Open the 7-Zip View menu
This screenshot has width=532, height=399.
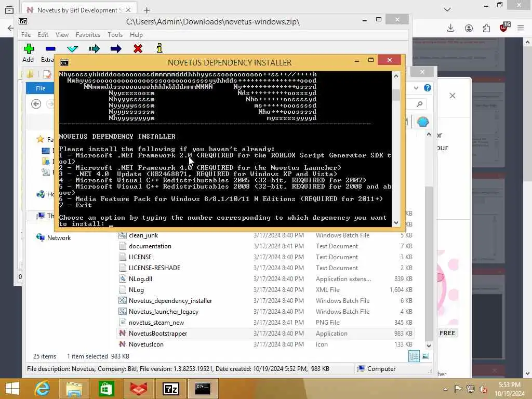tap(62, 35)
